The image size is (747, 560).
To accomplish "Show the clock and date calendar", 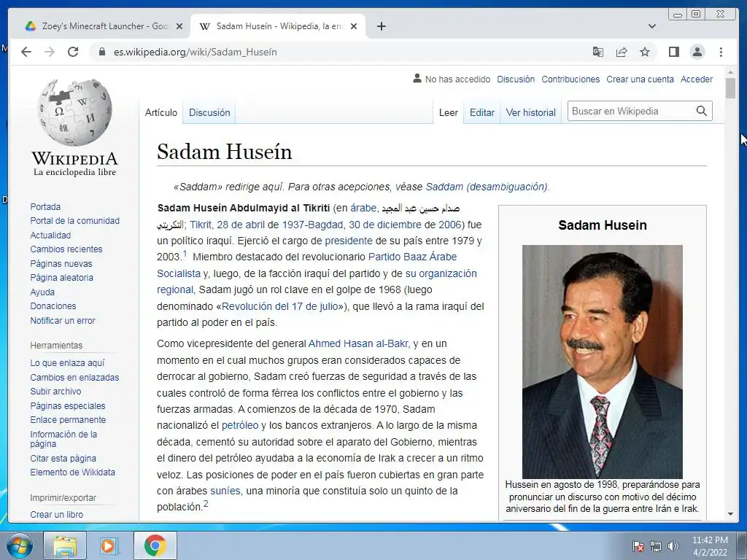I will click(x=710, y=546).
